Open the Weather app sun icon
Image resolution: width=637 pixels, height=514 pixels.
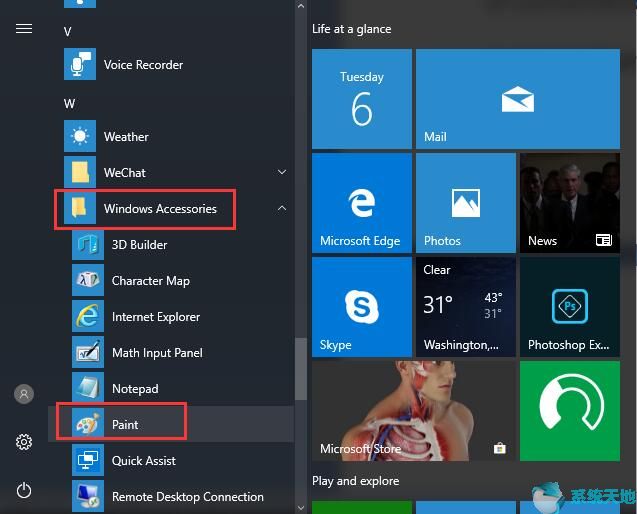point(80,136)
